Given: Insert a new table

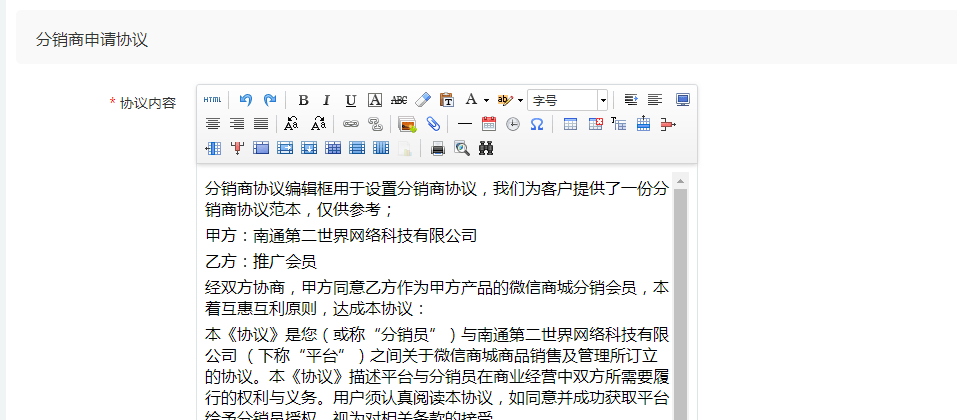Looking at the screenshot, I should (x=570, y=125).
